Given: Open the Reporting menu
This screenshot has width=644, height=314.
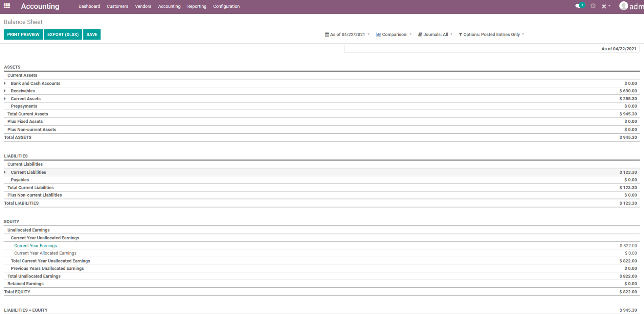Looking at the screenshot, I should coord(197,6).
